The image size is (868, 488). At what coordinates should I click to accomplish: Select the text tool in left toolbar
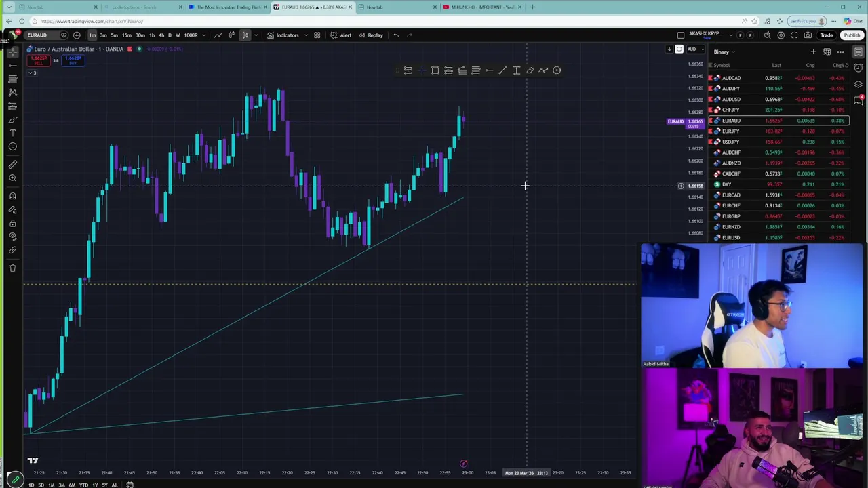coord(13,133)
